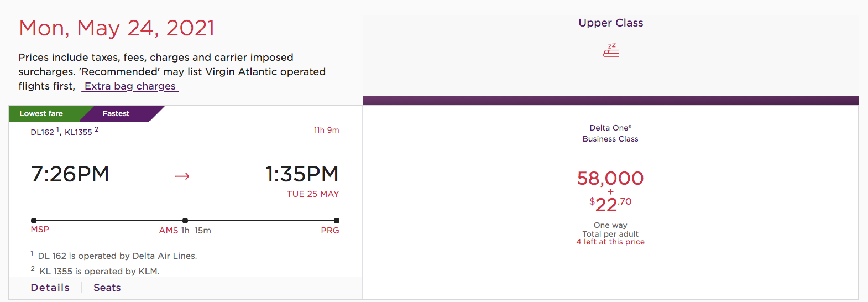Screen dimensions: 868x302
Task: Click the 11h 9m duration label
Action: click(x=327, y=130)
